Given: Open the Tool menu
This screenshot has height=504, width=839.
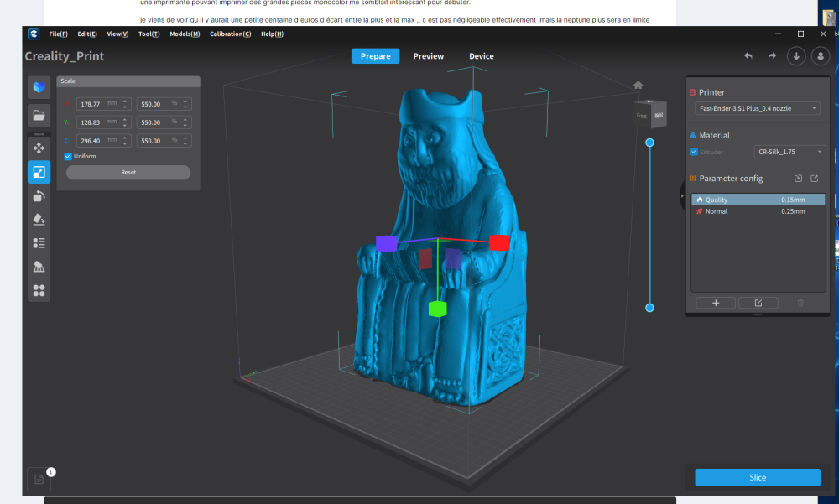Looking at the screenshot, I should [x=149, y=34].
